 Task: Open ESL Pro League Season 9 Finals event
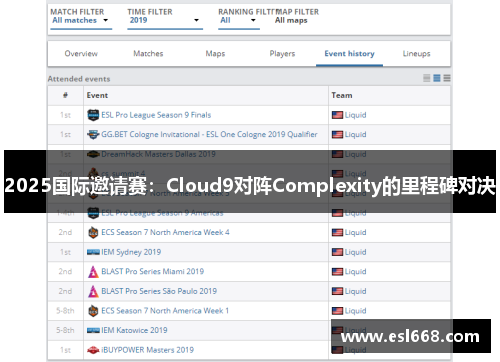(156, 115)
